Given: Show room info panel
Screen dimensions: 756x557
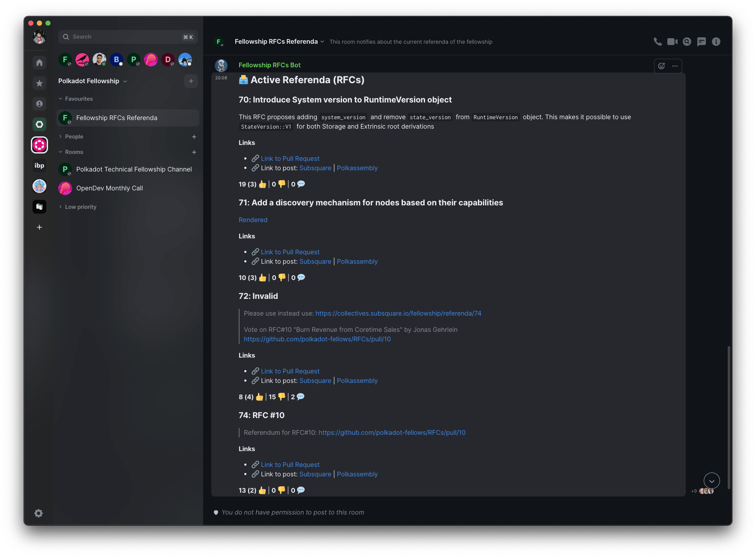Looking at the screenshot, I should 716,42.
